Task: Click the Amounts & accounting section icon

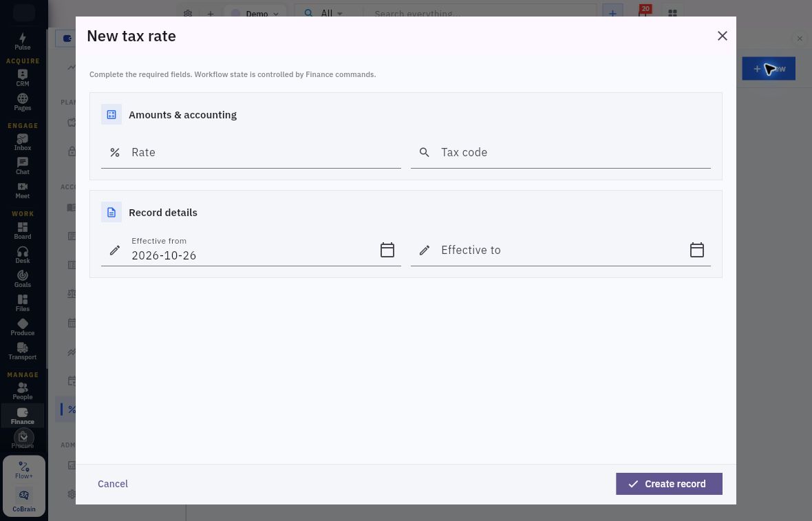Action: click(111, 114)
